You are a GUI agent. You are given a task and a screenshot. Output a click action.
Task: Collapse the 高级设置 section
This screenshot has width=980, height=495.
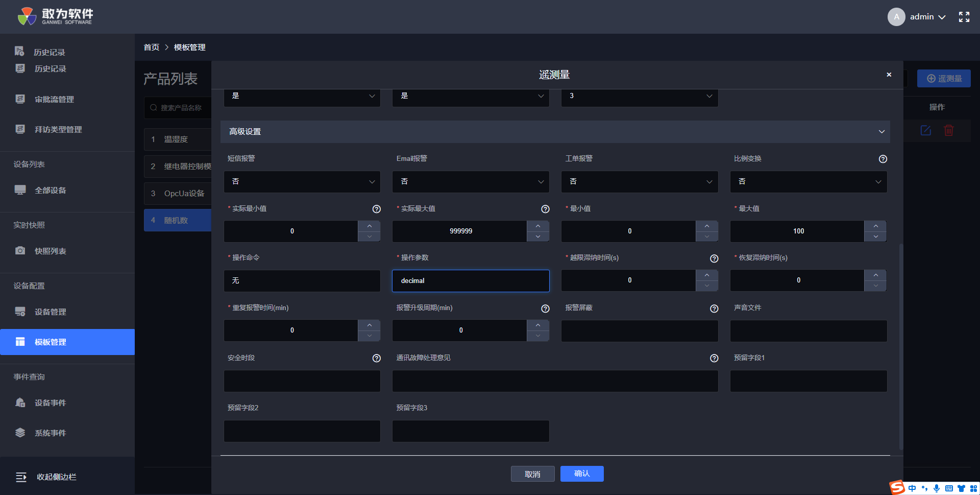coord(881,132)
